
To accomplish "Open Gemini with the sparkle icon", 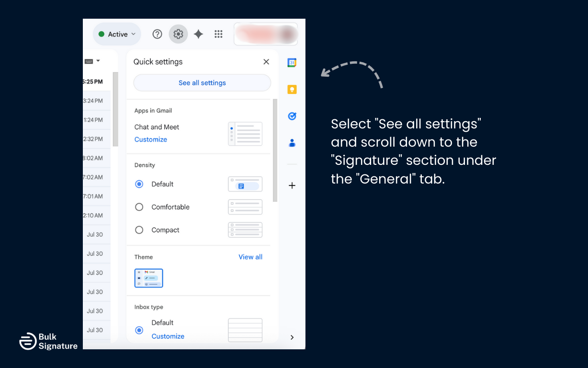I will 198,34.
